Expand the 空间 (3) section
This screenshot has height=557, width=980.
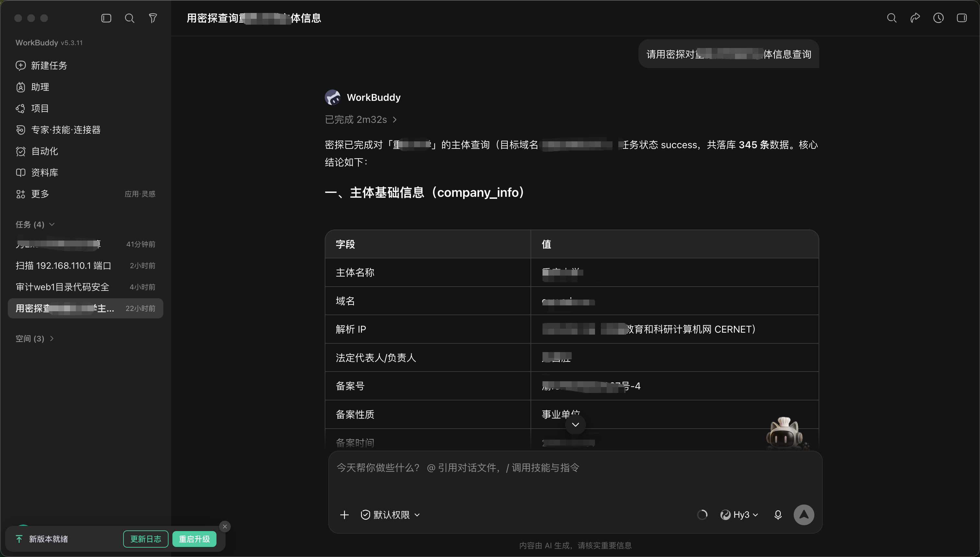click(x=34, y=338)
